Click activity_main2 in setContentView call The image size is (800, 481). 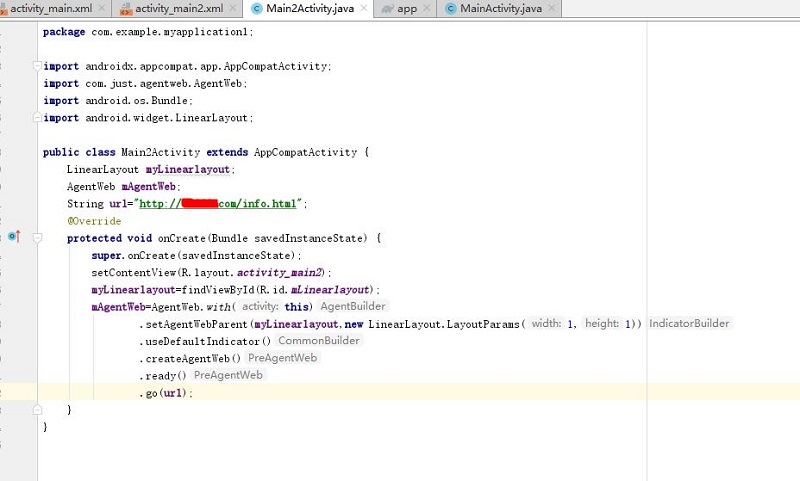tap(280, 273)
